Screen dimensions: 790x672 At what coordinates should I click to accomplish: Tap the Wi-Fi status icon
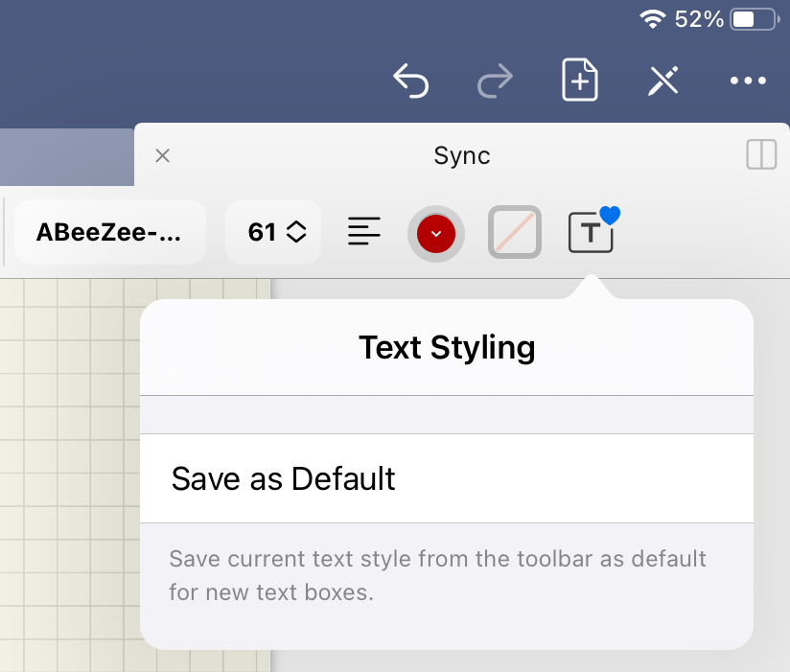click(x=654, y=17)
